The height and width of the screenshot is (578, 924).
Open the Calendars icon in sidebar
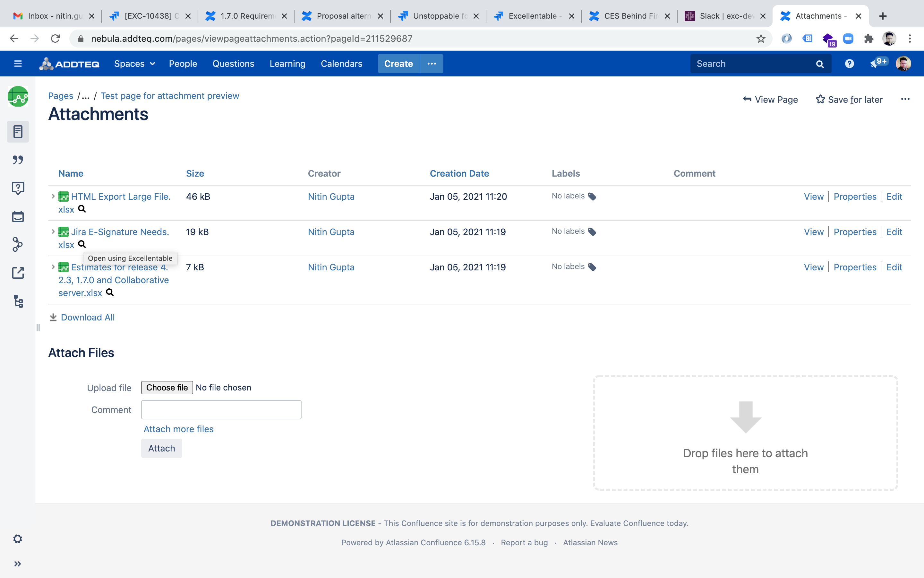(18, 216)
